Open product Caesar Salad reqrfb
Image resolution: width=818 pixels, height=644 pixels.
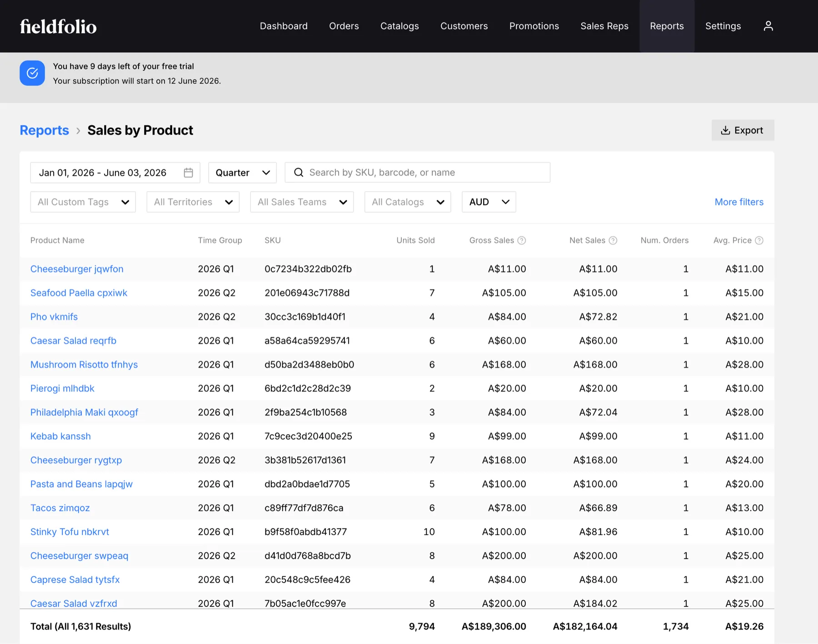click(73, 341)
